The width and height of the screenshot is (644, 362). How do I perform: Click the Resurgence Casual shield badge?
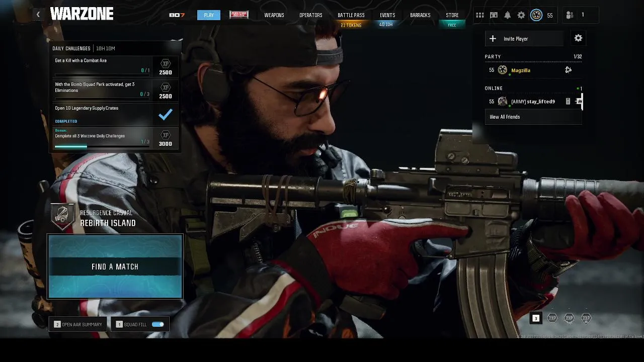point(63,216)
